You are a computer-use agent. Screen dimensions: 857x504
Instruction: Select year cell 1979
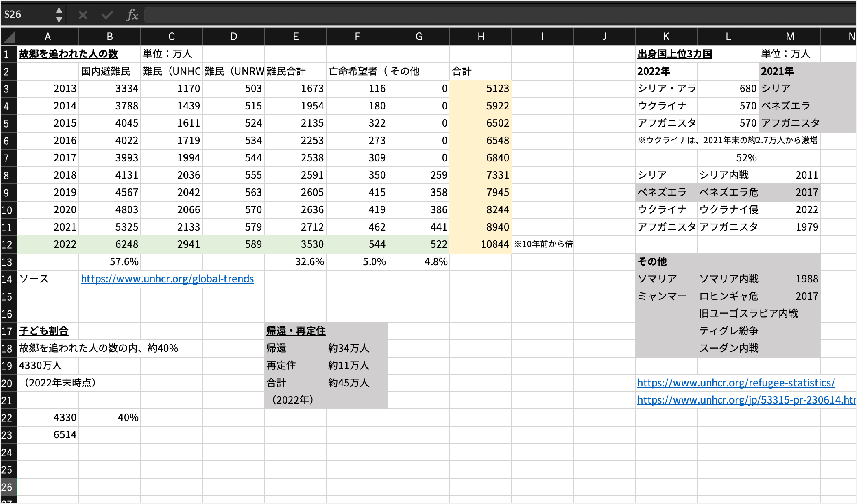(x=790, y=227)
